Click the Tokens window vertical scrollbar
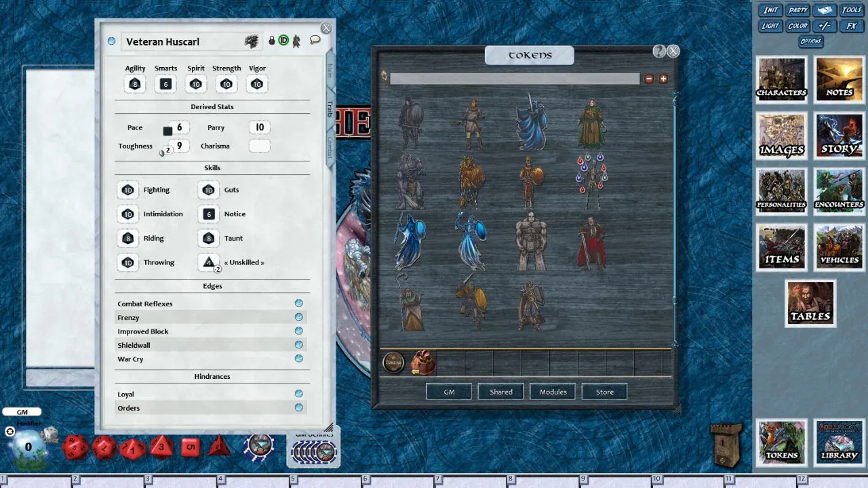The width and height of the screenshot is (868, 488). [675, 219]
